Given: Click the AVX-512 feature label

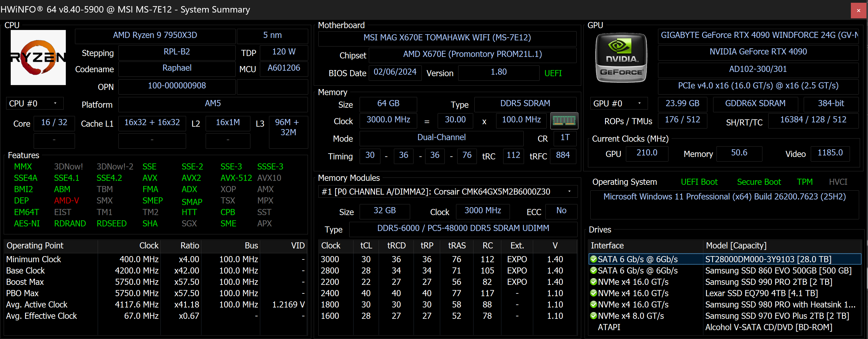Looking at the screenshot, I should pos(236,178).
